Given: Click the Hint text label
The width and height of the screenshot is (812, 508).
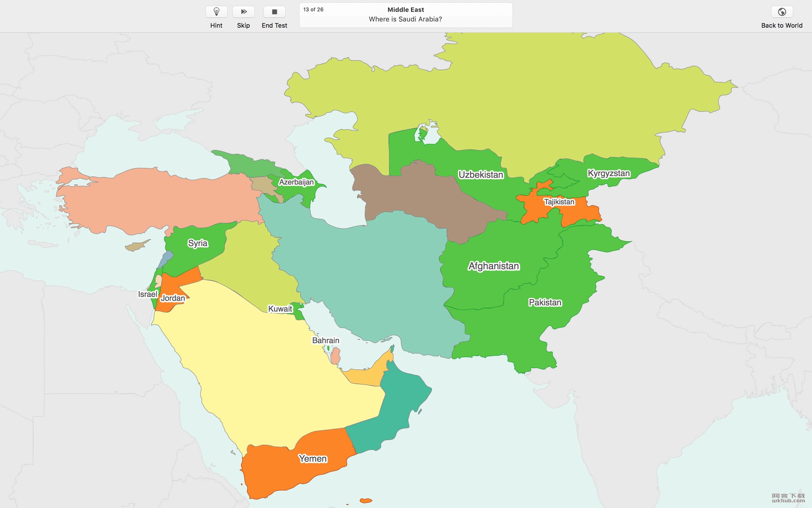Looking at the screenshot, I should pos(217,25).
